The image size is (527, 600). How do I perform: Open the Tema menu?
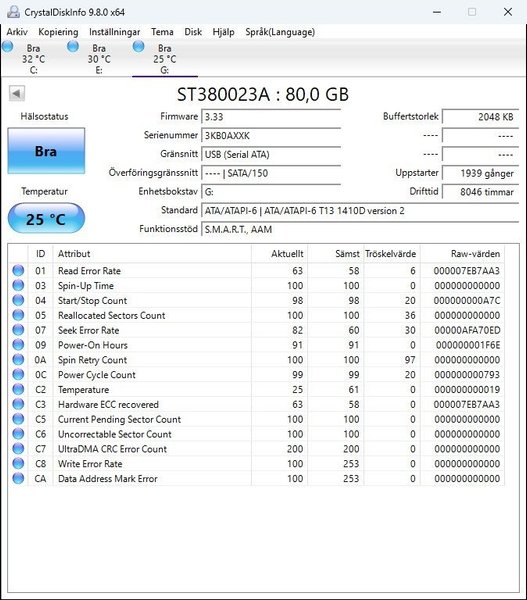click(x=162, y=32)
